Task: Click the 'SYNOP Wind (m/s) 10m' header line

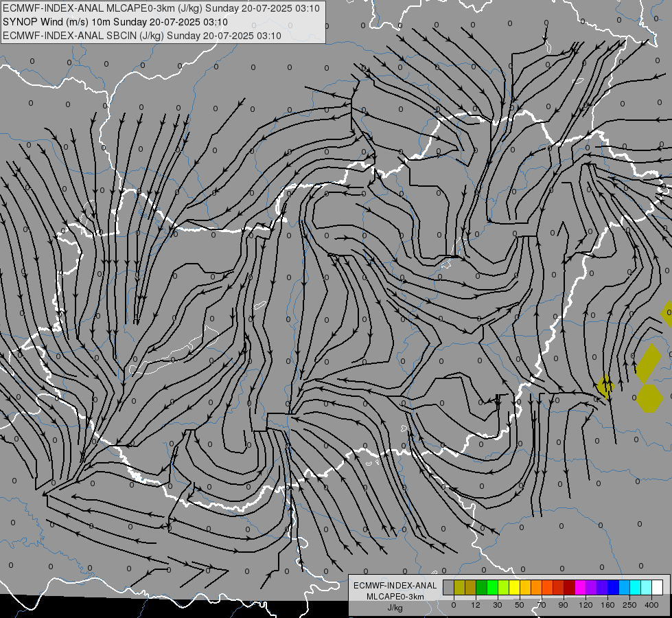Action: (115, 22)
